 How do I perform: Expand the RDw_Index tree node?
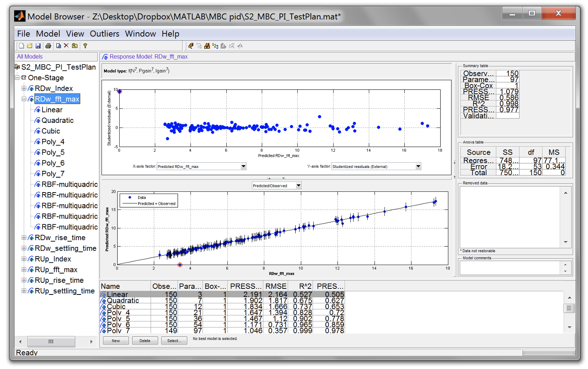pos(24,88)
